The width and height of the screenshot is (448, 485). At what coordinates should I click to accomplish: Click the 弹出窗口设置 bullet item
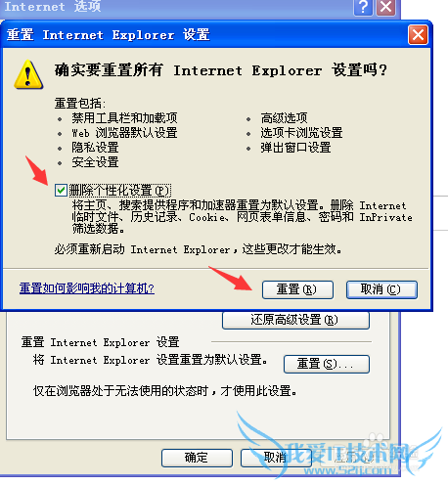[x=295, y=148]
